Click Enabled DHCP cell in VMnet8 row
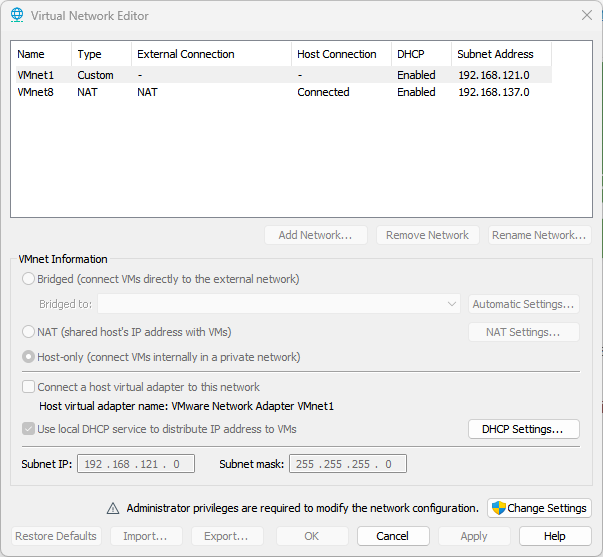 [x=416, y=92]
